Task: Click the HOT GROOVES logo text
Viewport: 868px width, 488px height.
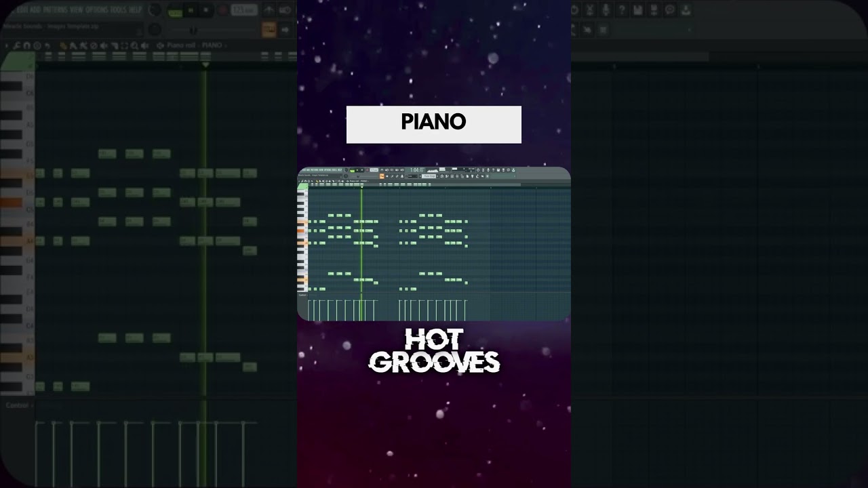Action: point(434,351)
